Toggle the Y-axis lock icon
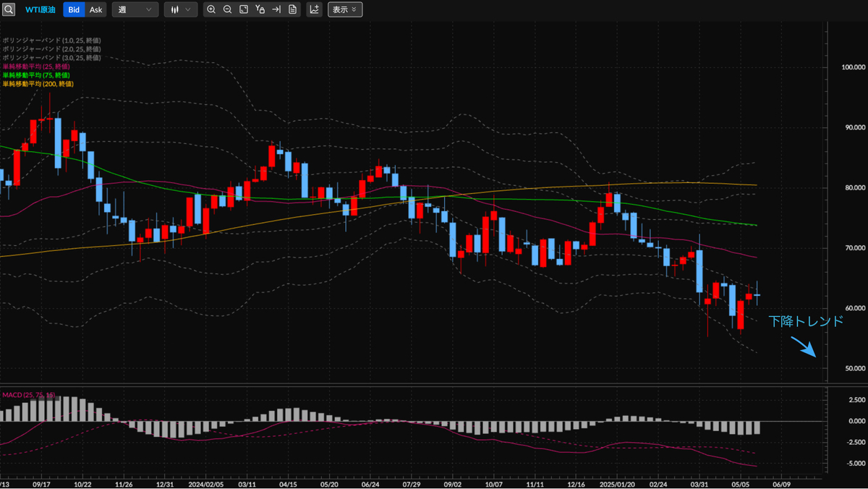The width and height of the screenshot is (868, 489). tap(260, 9)
